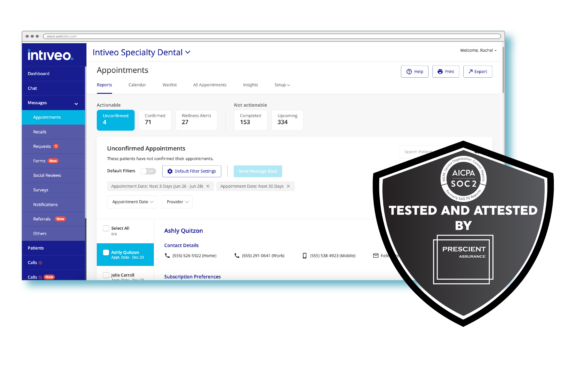The height and width of the screenshot is (368, 588).
Task: Click the work phone icon
Action: pos(237,256)
